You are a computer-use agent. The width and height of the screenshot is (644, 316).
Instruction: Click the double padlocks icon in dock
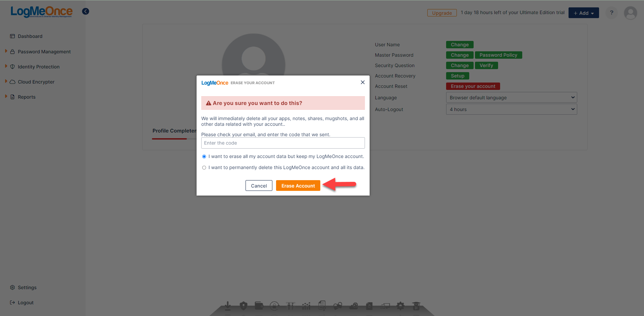coord(338,306)
